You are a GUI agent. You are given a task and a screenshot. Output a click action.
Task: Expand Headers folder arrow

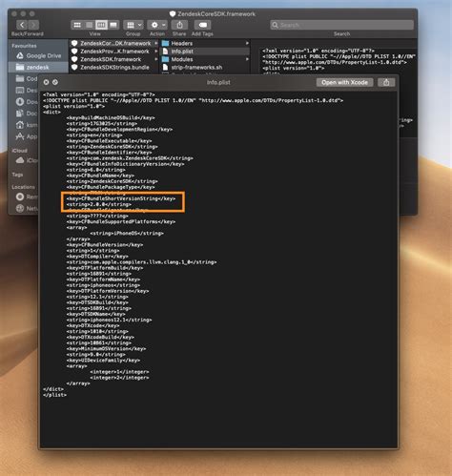point(247,43)
